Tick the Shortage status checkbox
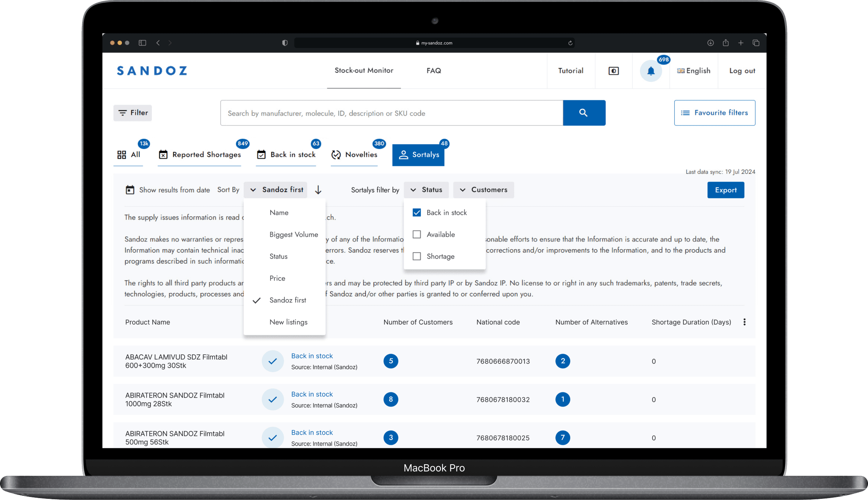 pos(417,256)
